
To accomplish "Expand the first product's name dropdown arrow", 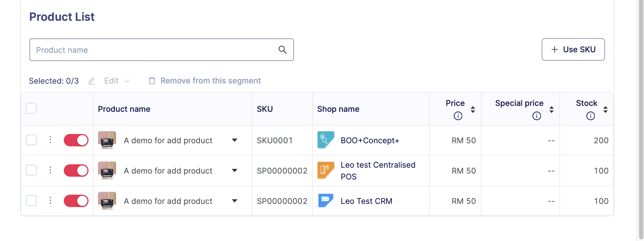I will click(235, 140).
